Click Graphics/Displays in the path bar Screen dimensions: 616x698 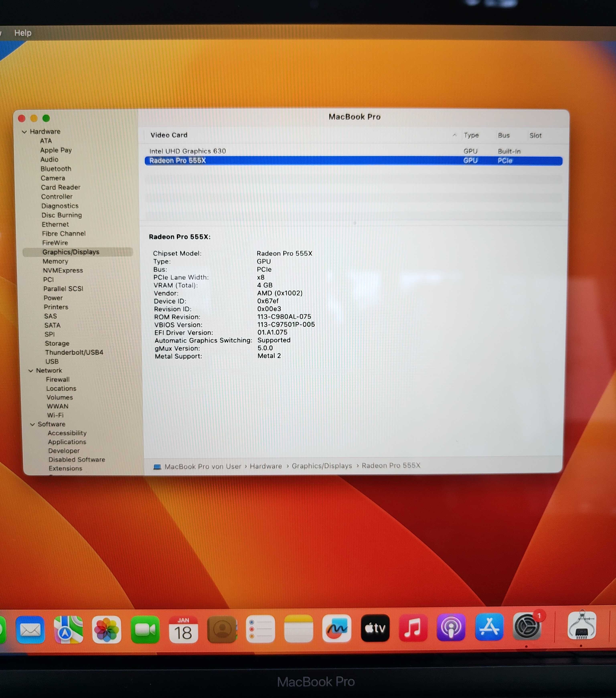322,466
